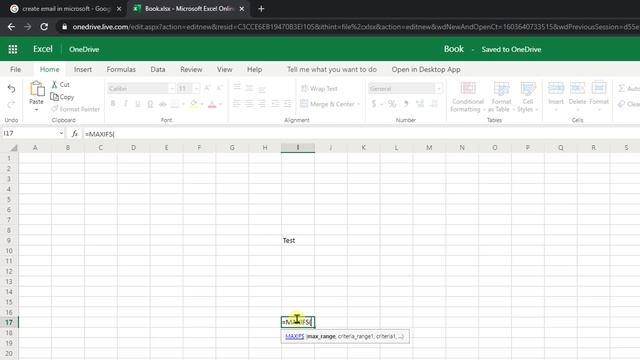Toggle strikethrough formatting
The width and height of the screenshot is (640, 360).
pos(162,104)
